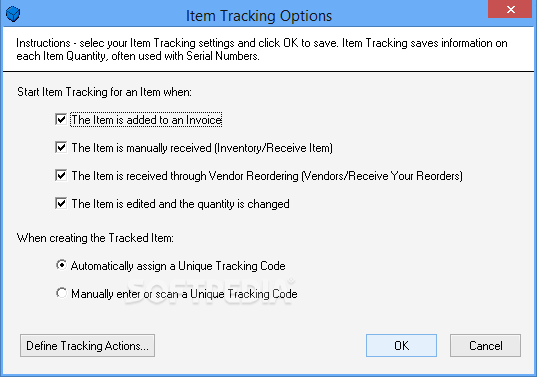Open Define Tracking Actions
The image size is (537, 377).
[x=87, y=345]
